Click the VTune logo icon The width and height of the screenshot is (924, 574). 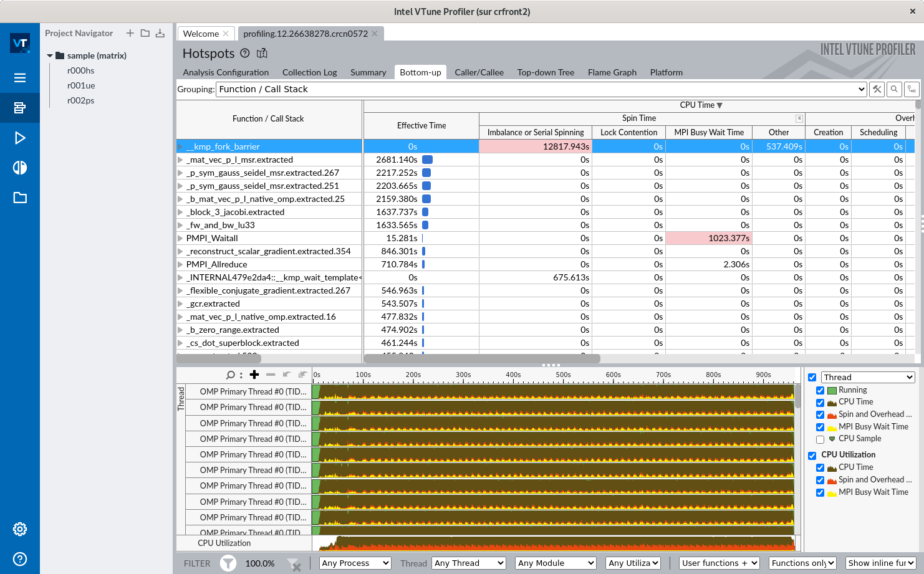pos(20,43)
